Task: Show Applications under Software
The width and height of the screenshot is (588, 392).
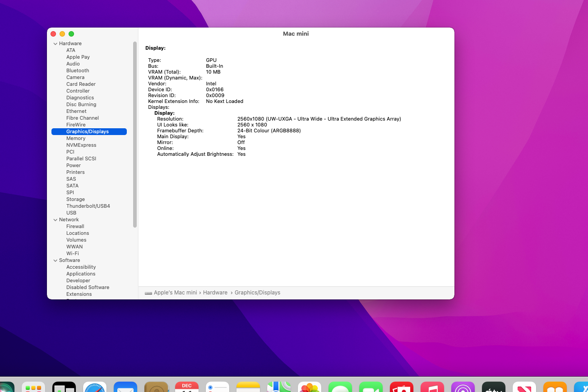Action: point(81,274)
